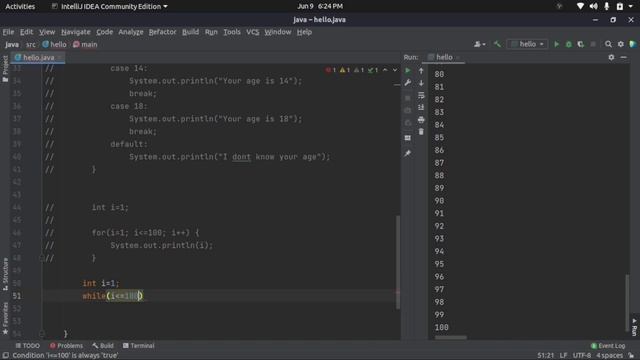The image size is (640, 360).
Task: Open the system status menu arrow
Action: [631, 7]
